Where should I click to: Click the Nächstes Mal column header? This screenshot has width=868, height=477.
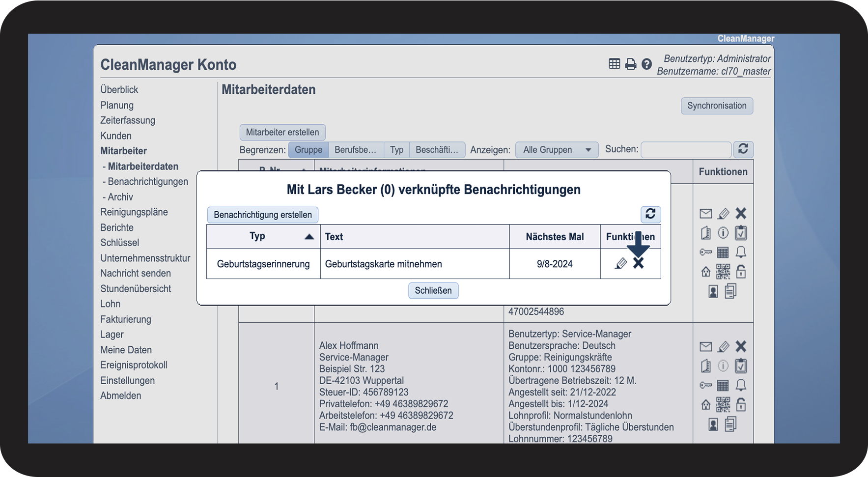pos(555,237)
